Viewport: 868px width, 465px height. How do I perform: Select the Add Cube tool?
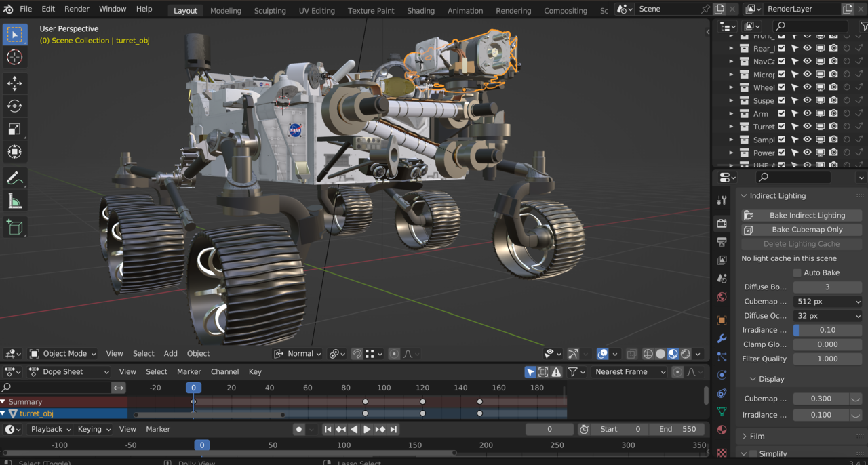point(14,227)
